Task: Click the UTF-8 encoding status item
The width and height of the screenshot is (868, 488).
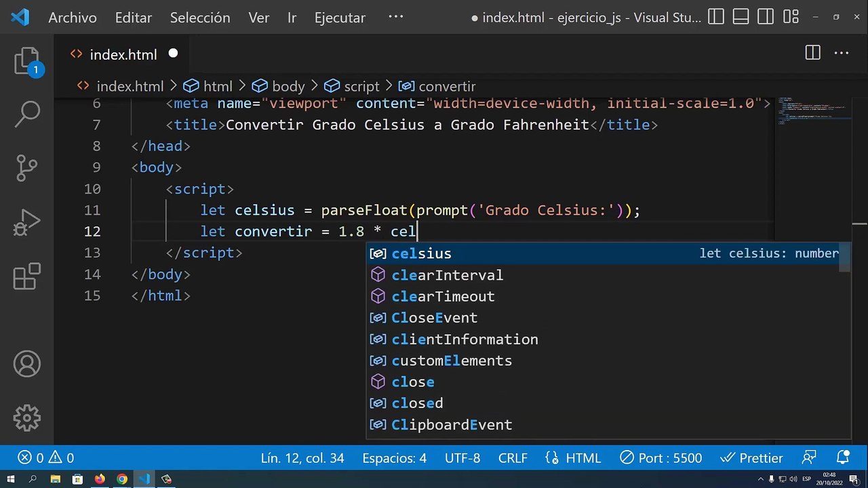Action: pos(462,458)
